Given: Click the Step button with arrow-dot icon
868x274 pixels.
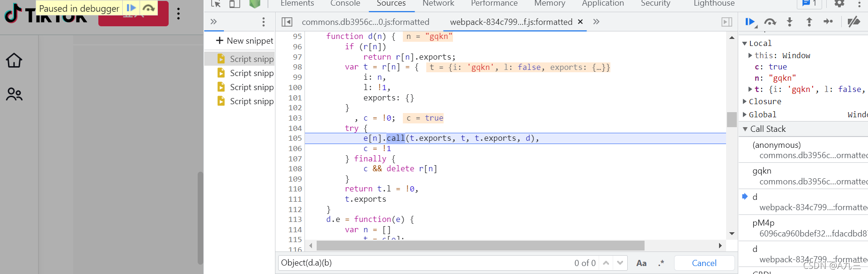Looking at the screenshot, I should [x=828, y=22].
